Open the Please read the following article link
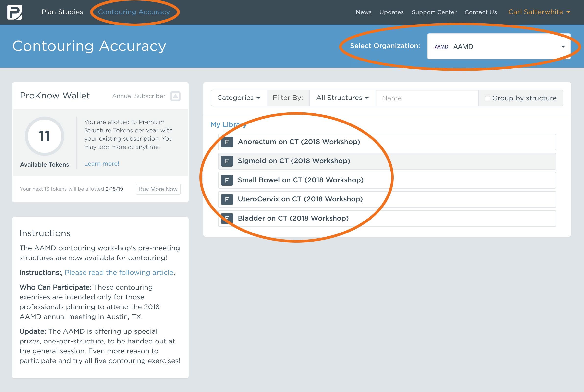This screenshot has width=584, height=392. click(x=119, y=272)
